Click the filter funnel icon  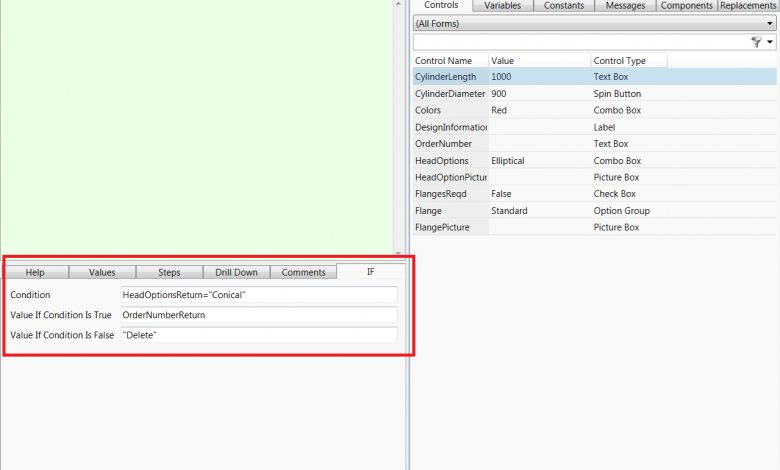point(756,42)
